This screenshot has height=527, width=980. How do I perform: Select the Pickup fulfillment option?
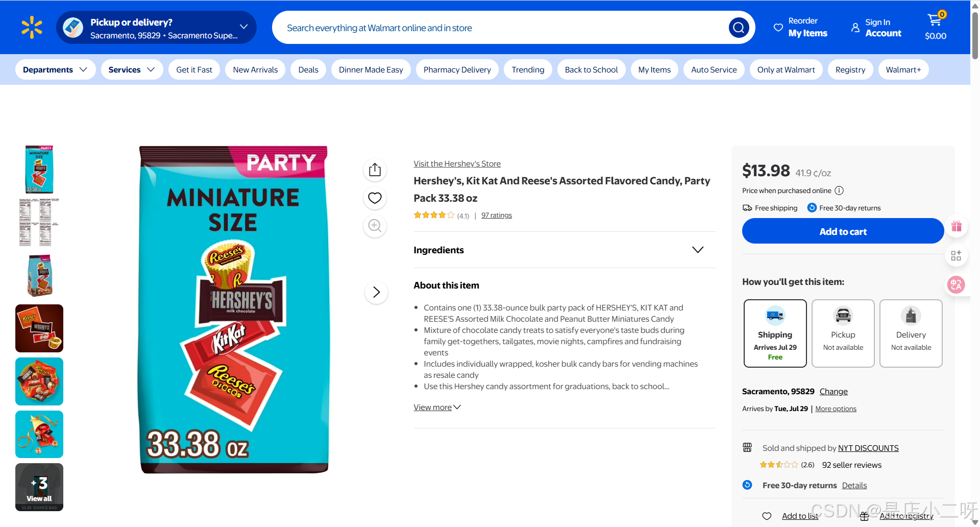pyautogui.click(x=843, y=333)
